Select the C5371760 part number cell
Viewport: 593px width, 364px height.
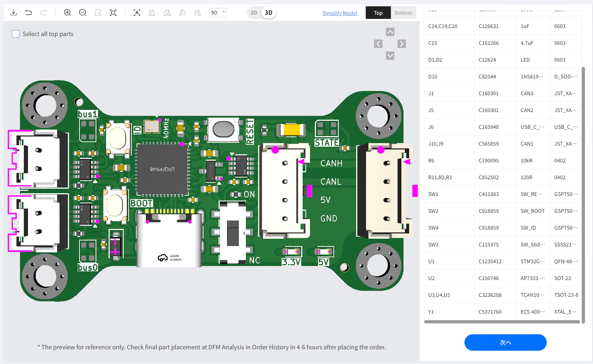[495, 312]
